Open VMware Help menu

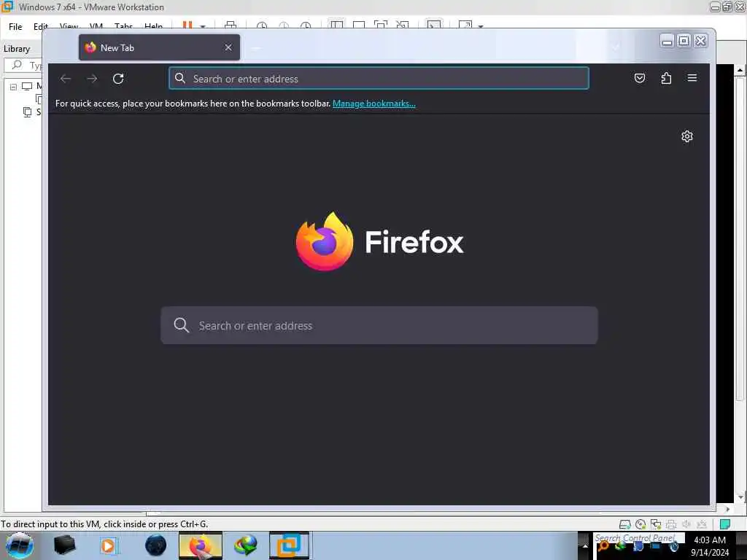click(153, 26)
